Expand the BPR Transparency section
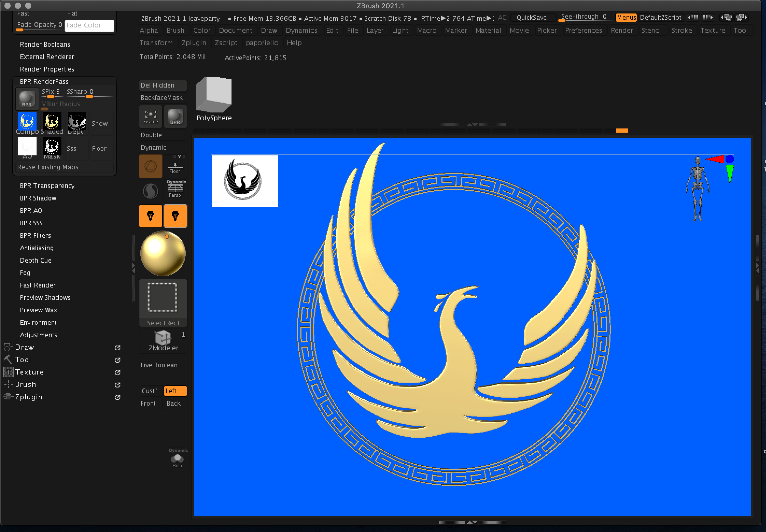Viewport: 766px width, 532px height. click(x=47, y=186)
